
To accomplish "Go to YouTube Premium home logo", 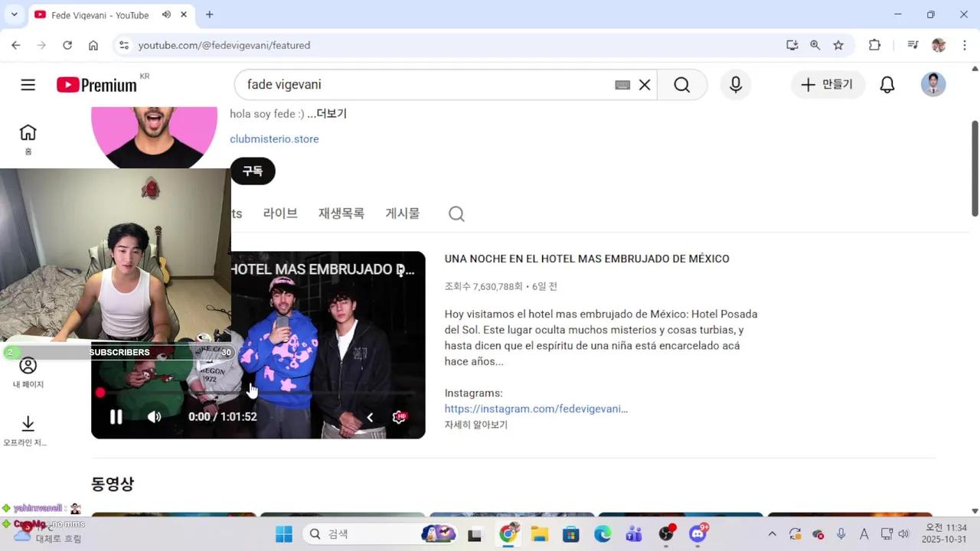I will click(x=97, y=85).
